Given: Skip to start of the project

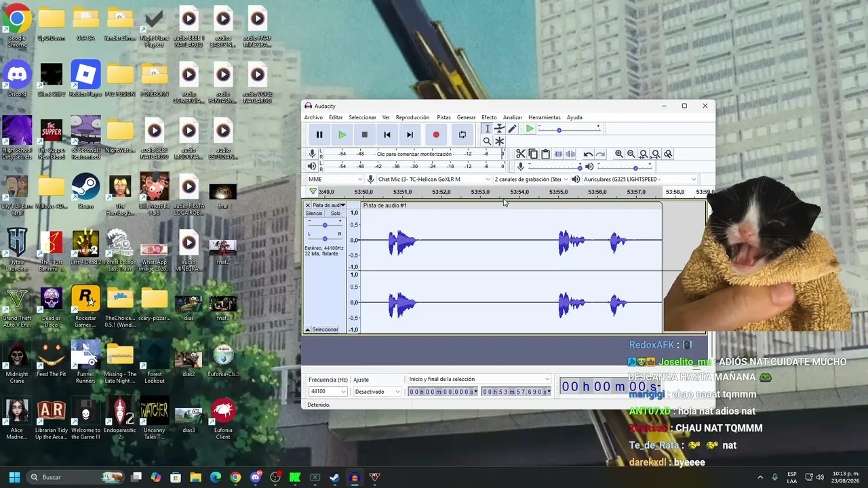Looking at the screenshot, I should pos(387,135).
